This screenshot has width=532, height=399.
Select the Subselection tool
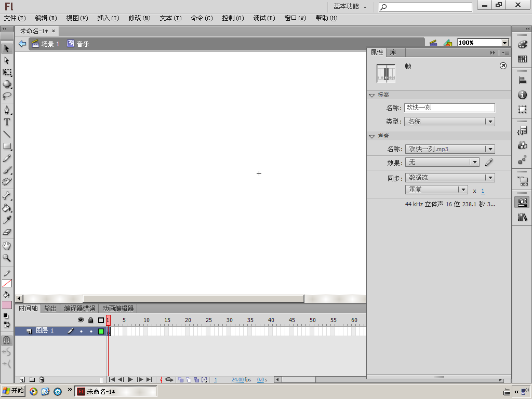7,60
